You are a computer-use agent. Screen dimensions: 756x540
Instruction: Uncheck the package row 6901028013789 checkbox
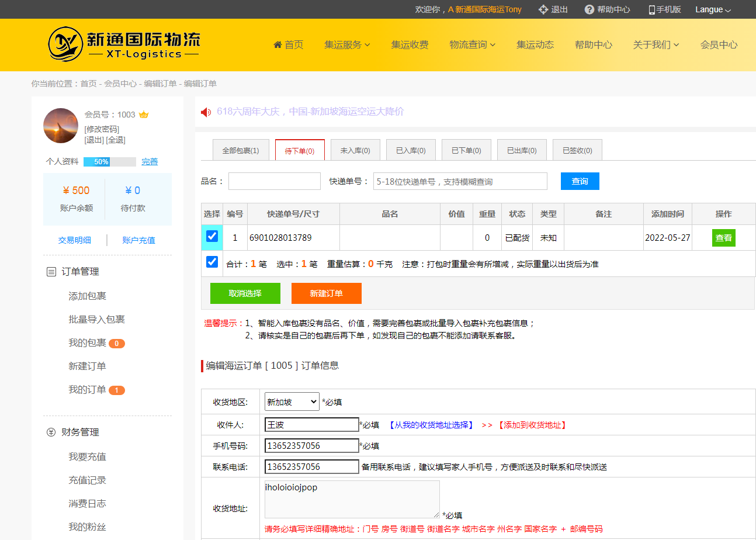(212, 236)
